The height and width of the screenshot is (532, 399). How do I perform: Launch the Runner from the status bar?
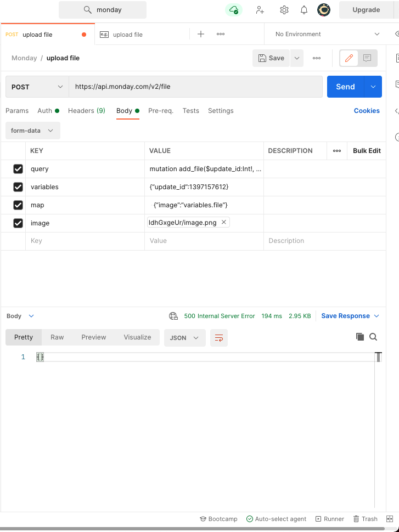coord(329,519)
